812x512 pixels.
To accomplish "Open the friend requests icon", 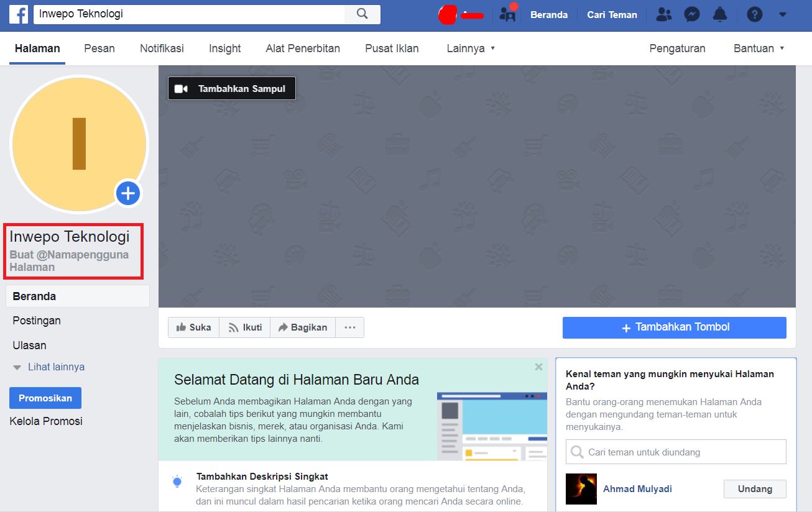I will point(664,14).
